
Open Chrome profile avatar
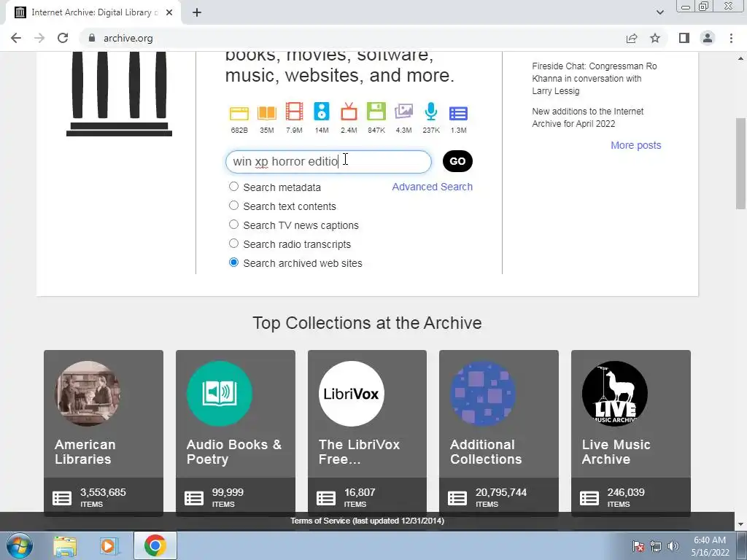(708, 38)
